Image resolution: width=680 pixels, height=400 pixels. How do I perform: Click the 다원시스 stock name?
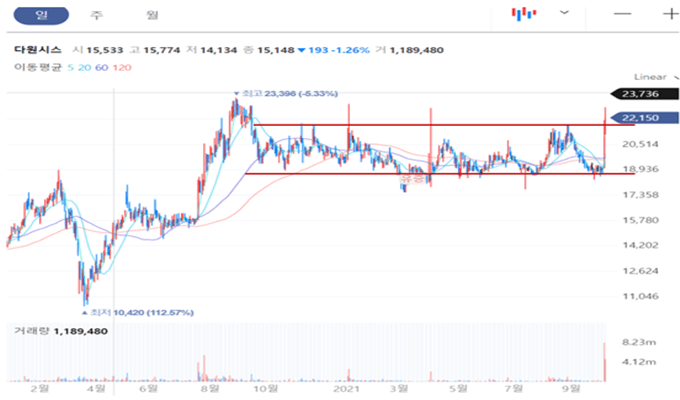click(x=38, y=50)
